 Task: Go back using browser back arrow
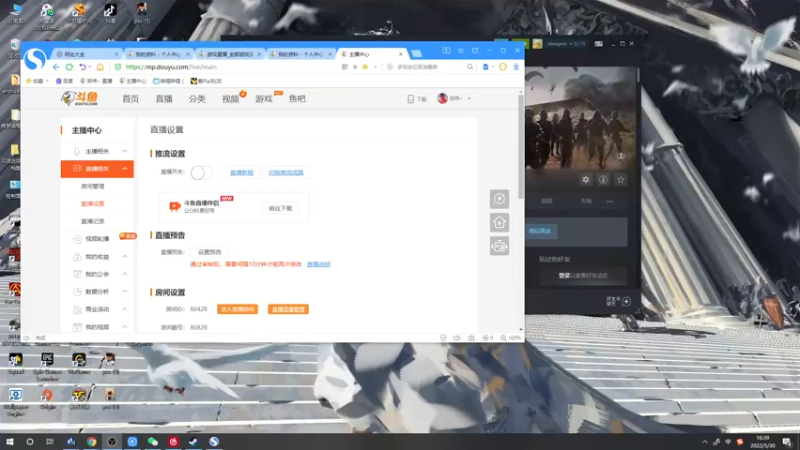[x=56, y=67]
